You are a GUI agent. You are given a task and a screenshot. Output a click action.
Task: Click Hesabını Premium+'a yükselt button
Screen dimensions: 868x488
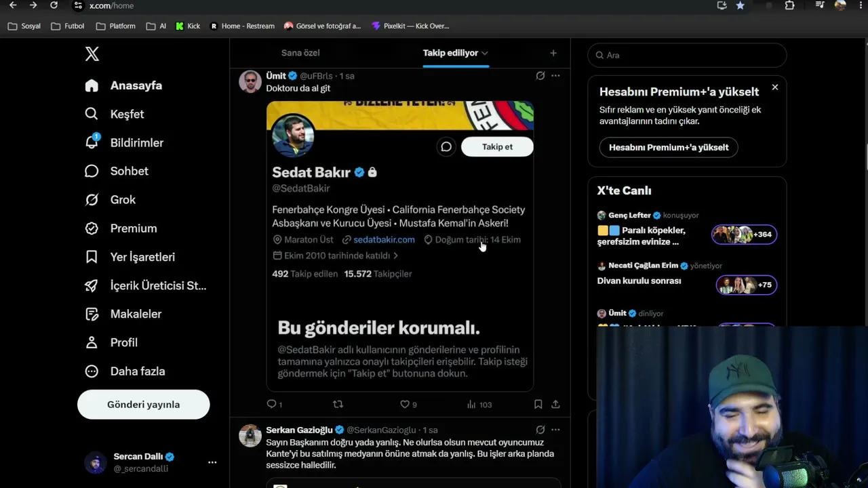(x=669, y=147)
